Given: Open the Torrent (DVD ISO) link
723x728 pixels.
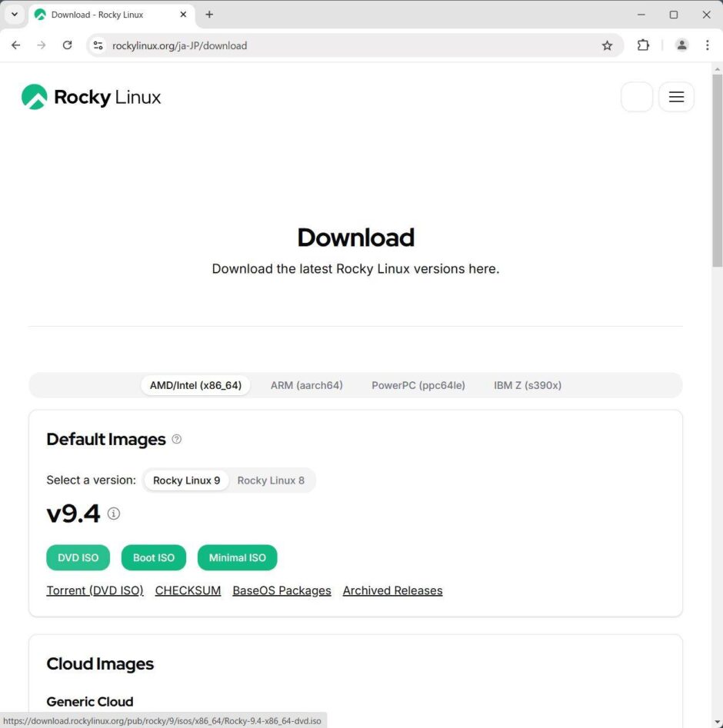Looking at the screenshot, I should coord(95,590).
